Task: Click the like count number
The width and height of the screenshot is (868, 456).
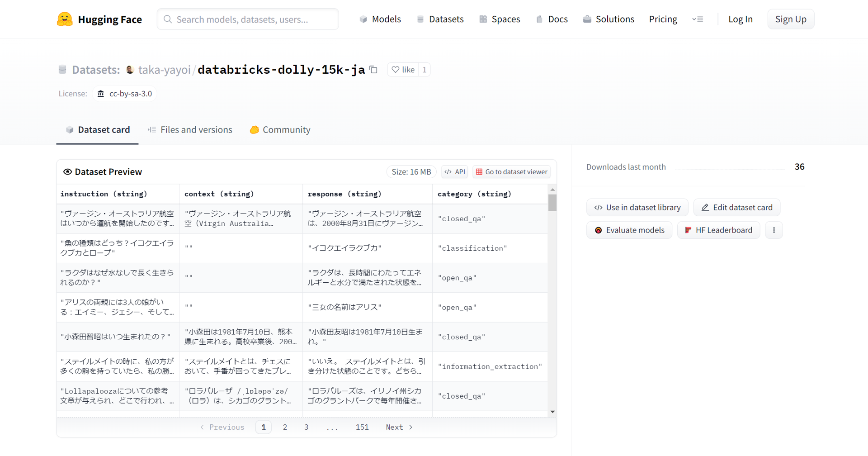Action: click(425, 70)
